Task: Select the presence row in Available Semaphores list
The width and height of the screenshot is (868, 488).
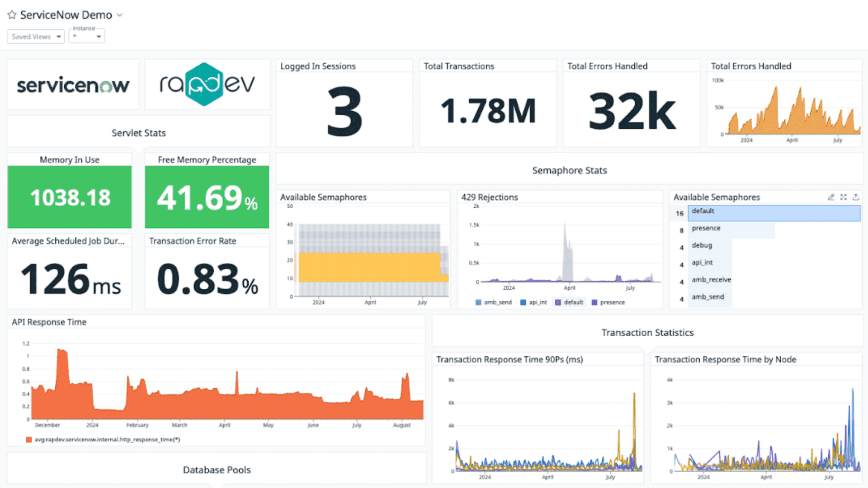Action: click(731, 230)
